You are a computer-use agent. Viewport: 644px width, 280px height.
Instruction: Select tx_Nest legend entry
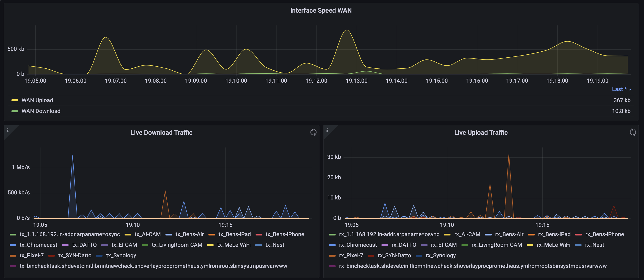click(x=275, y=245)
